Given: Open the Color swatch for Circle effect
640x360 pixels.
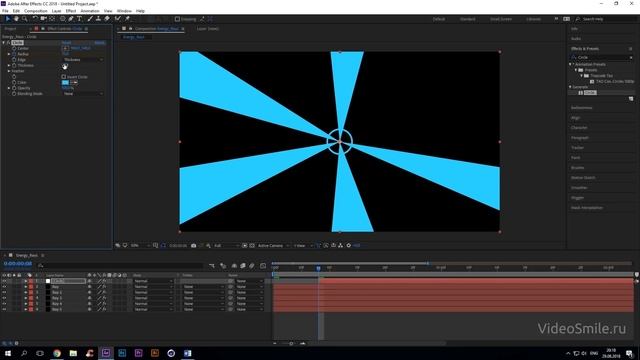Looking at the screenshot, I should (65, 82).
